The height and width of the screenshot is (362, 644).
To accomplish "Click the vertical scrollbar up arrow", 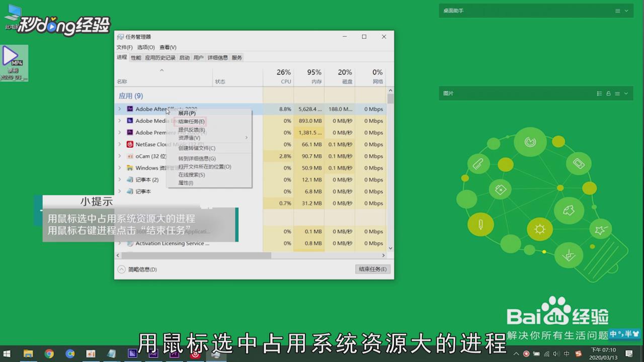I will point(390,90).
